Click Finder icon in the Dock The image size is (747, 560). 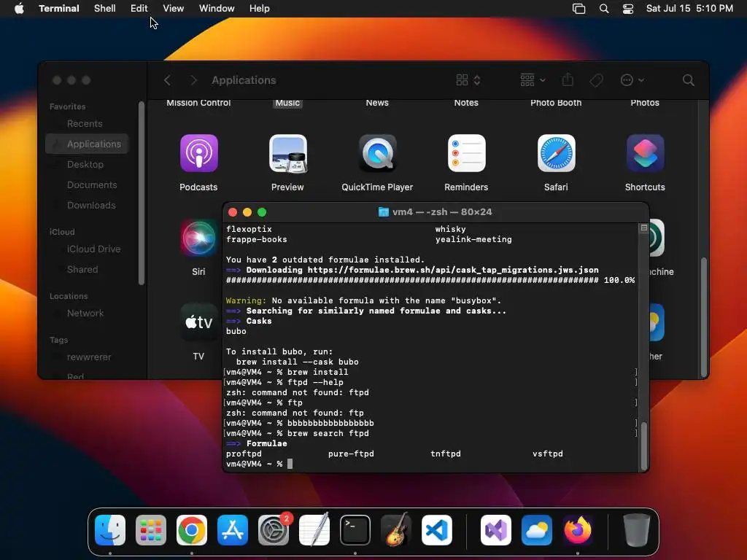[x=110, y=530]
